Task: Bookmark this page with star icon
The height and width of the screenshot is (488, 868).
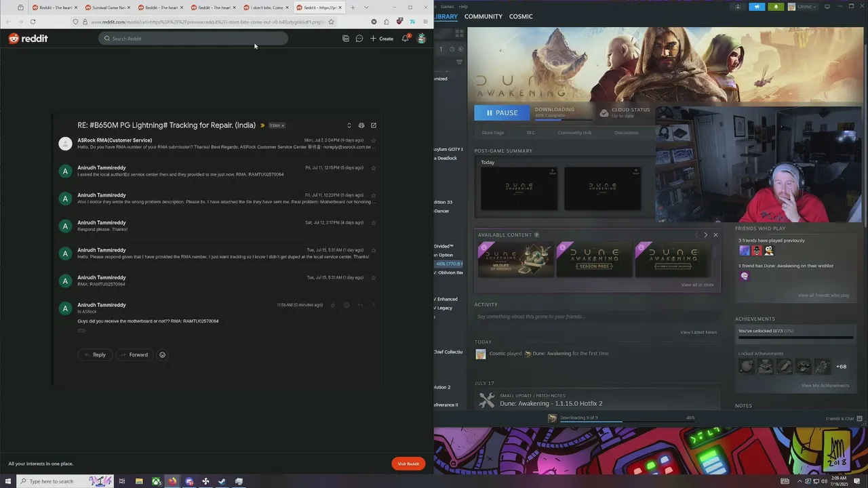Action: coord(331,22)
